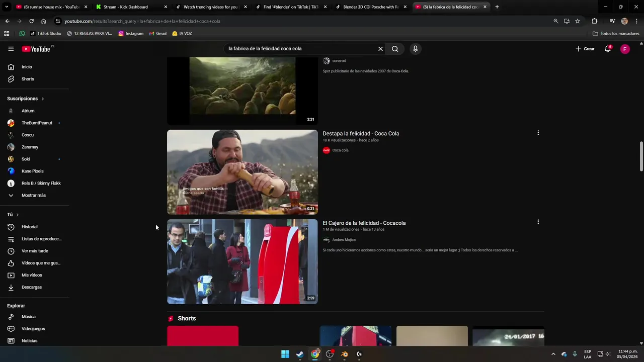Screen dimensions: 644x362
Task: Open the Todos los marcadores folder
Action: (x=616, y=34)
